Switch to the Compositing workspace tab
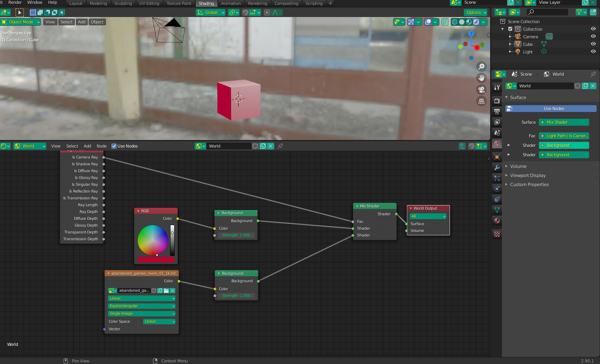Screen dimensions: 600x364 [x=286, y=3]
